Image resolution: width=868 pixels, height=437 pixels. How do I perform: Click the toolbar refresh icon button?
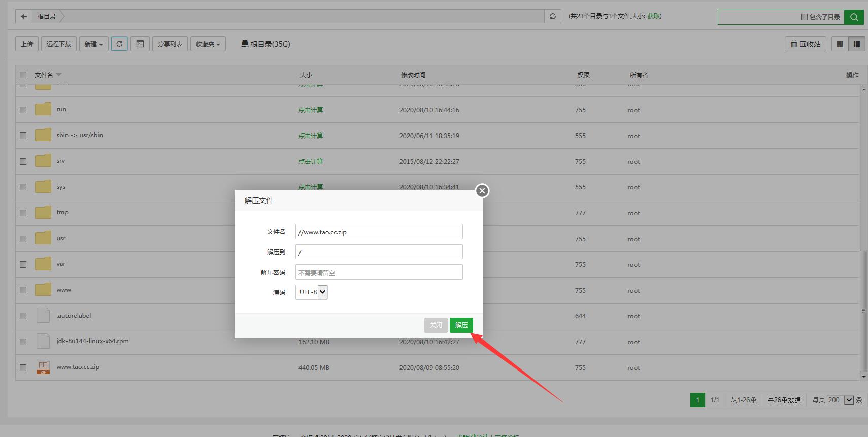click(x=119, y=44)
